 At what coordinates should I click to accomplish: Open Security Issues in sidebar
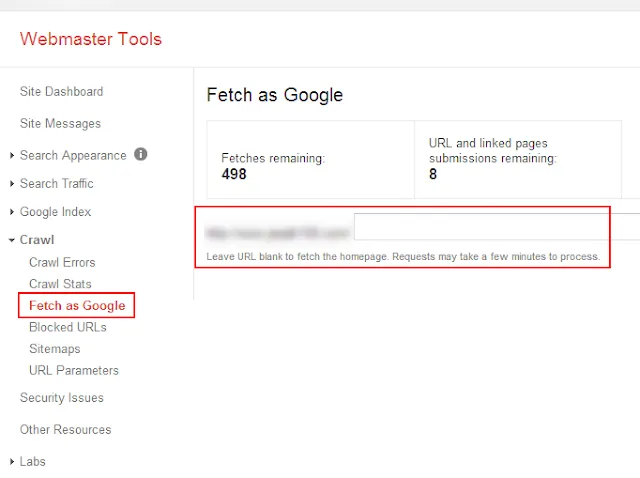click(62, 398)
